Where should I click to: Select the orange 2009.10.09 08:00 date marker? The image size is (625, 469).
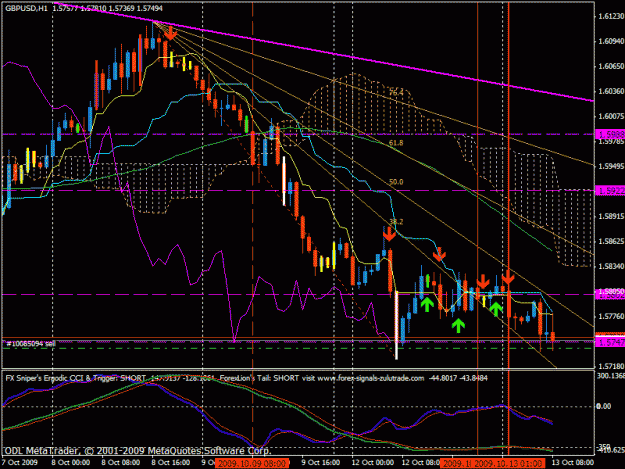click(252, 463)
